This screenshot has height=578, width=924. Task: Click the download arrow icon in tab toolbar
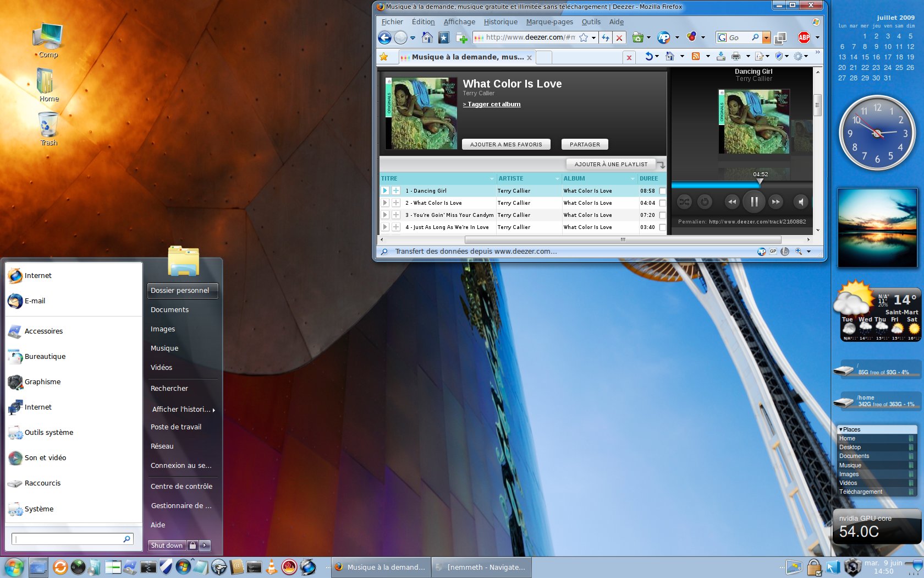point(721,56)
